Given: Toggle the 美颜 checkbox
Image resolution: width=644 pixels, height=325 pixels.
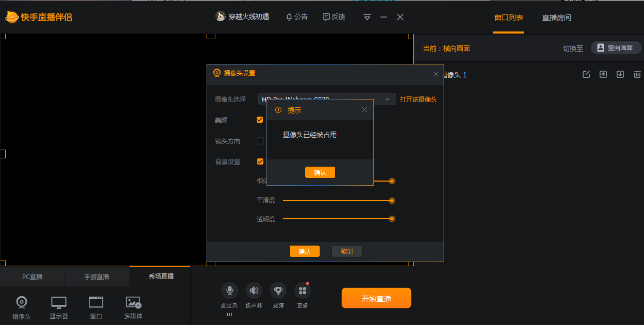Looking at the screenshot, I should point(260,120).
